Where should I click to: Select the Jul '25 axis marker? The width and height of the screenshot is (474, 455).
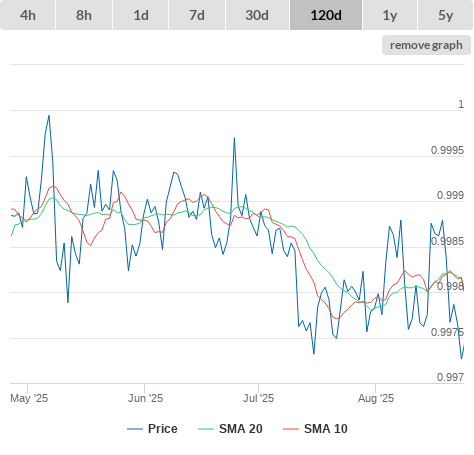point(258,398)
